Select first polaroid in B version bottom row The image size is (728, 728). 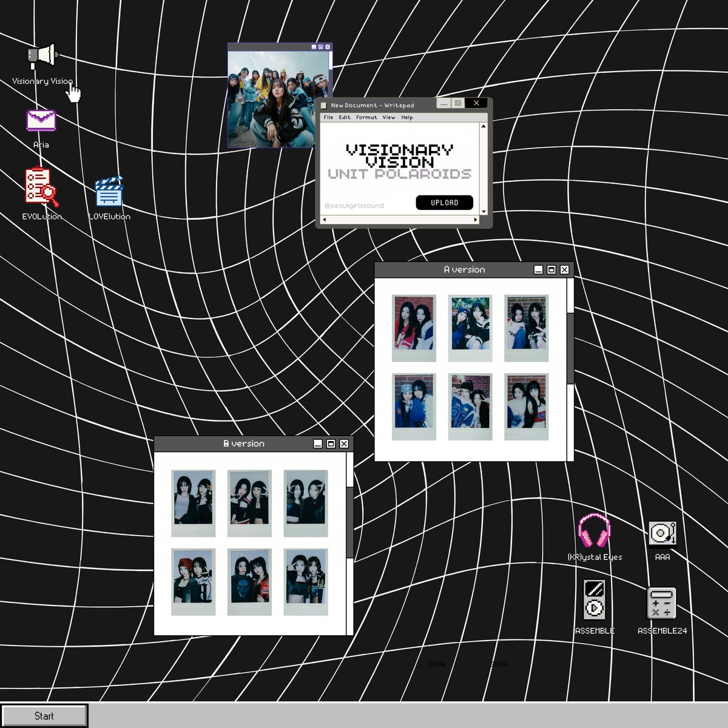coord(193,582)
